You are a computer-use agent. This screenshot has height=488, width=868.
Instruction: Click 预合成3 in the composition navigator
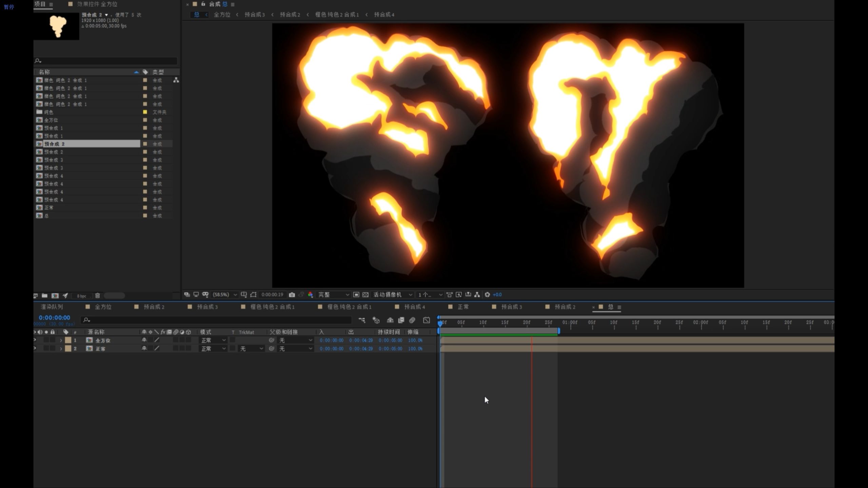[x=254, y=15]
